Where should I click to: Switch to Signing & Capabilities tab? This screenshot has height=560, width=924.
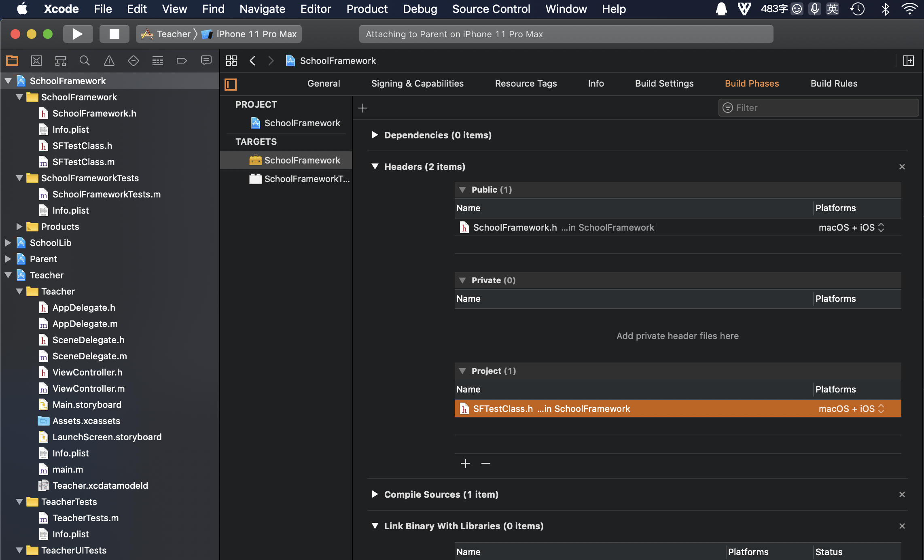click(417, 83)
